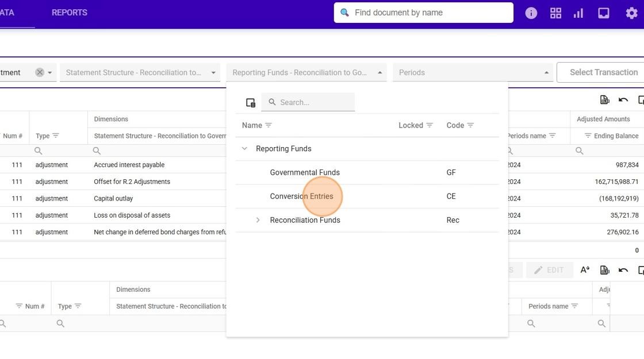This screenshot has height=359, width=644.
Task: Click export document icon in upper grid toolbar
Action: 604,100
